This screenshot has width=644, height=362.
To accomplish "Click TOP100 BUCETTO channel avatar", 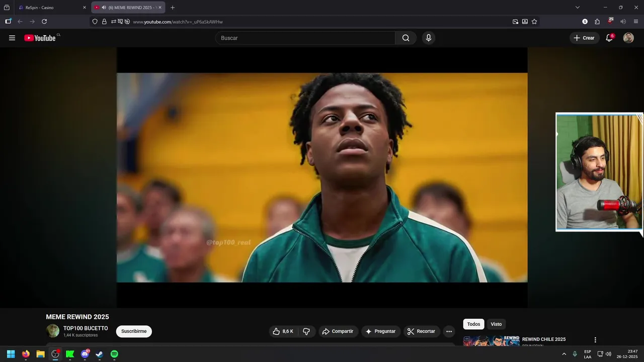I will click(53, 331).
